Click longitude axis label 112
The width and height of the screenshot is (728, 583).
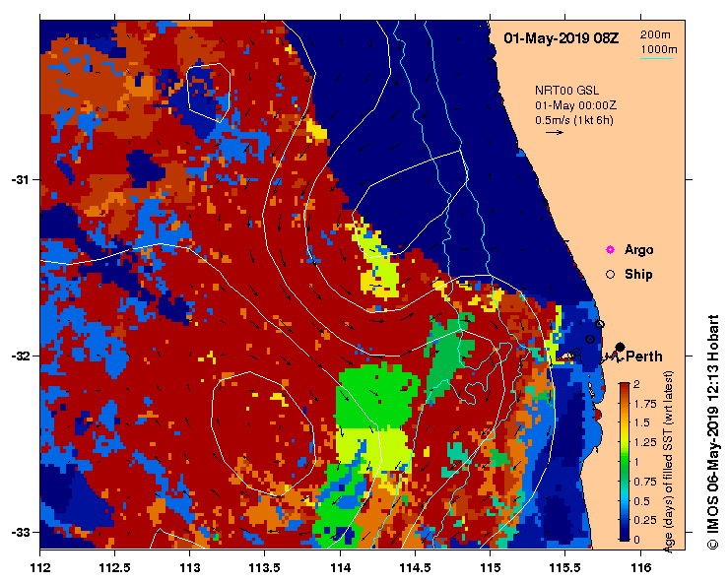coord(40,567)
